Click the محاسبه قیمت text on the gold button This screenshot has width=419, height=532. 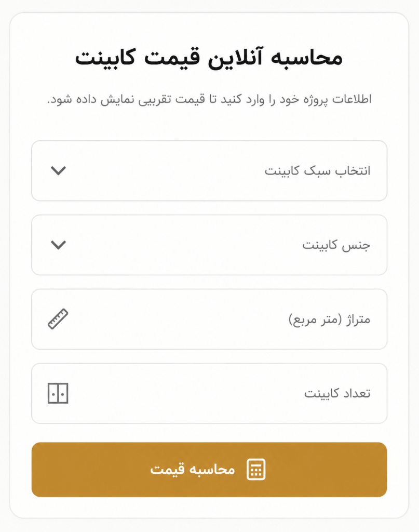(193, 470)
